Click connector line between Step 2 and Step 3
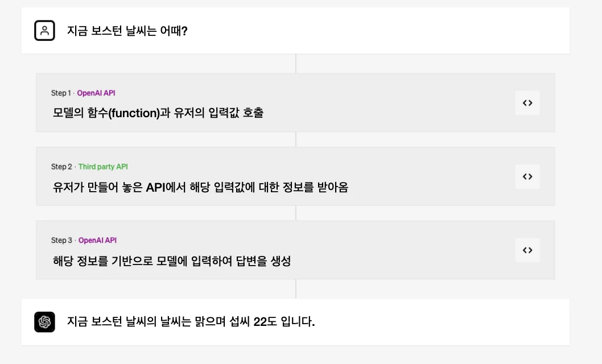This screenshot has width=602, height=364. tap(296, 213)
